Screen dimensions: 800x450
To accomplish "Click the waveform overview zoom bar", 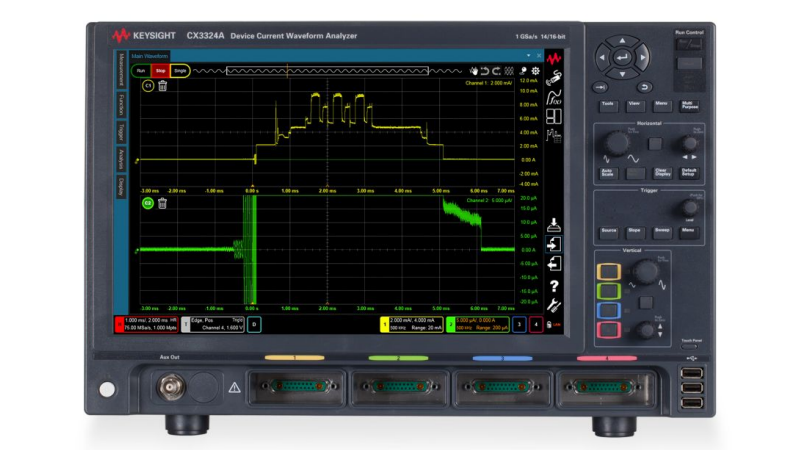I will click(327, 71).
